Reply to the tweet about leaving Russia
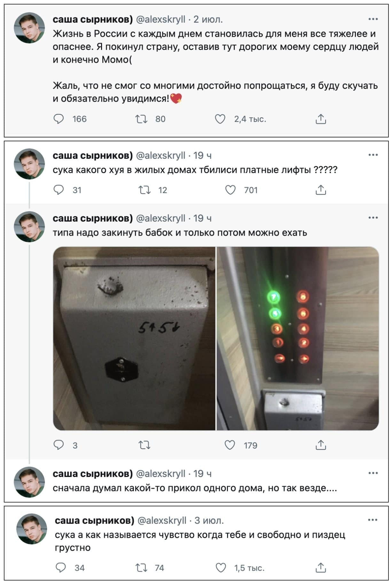This screenshot has width=392, height=585. 59,119
